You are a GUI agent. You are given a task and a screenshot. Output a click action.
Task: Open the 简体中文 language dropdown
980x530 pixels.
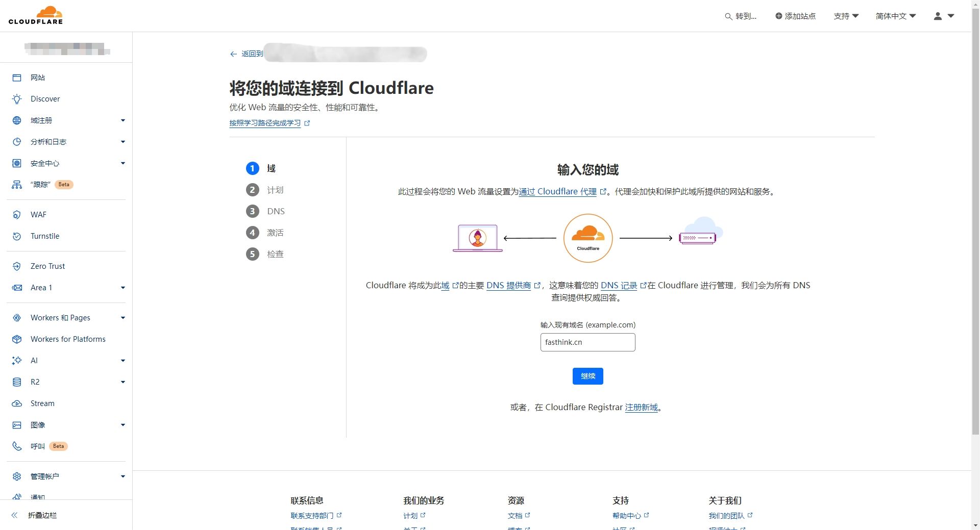[896, 16]
